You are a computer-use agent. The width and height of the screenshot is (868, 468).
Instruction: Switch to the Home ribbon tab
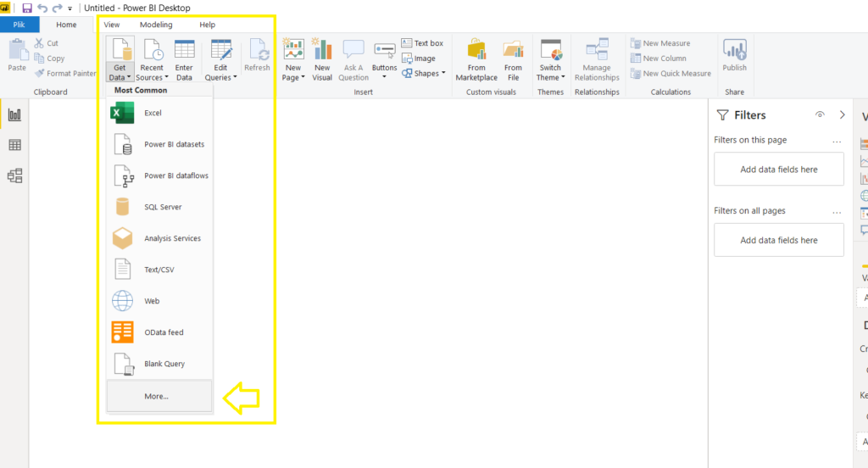[x=66, y=25]
